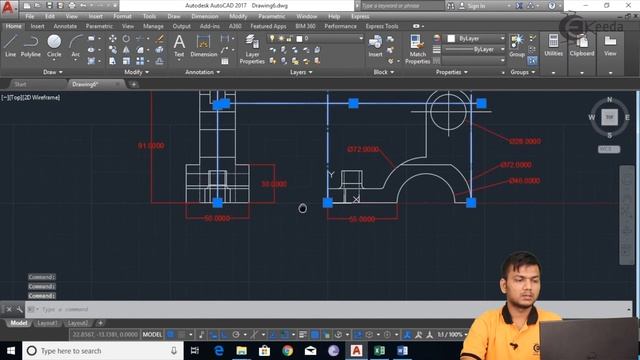
Task: Open the Dimension menu
Action: [x=204, y=16]
